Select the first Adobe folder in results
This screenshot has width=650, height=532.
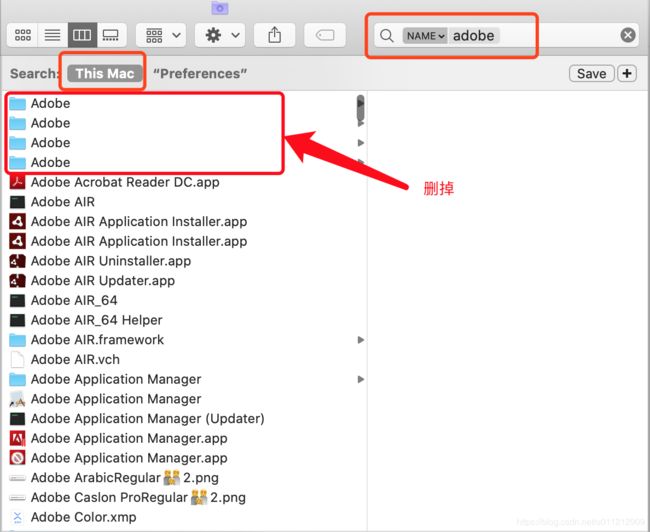[50, 103]
